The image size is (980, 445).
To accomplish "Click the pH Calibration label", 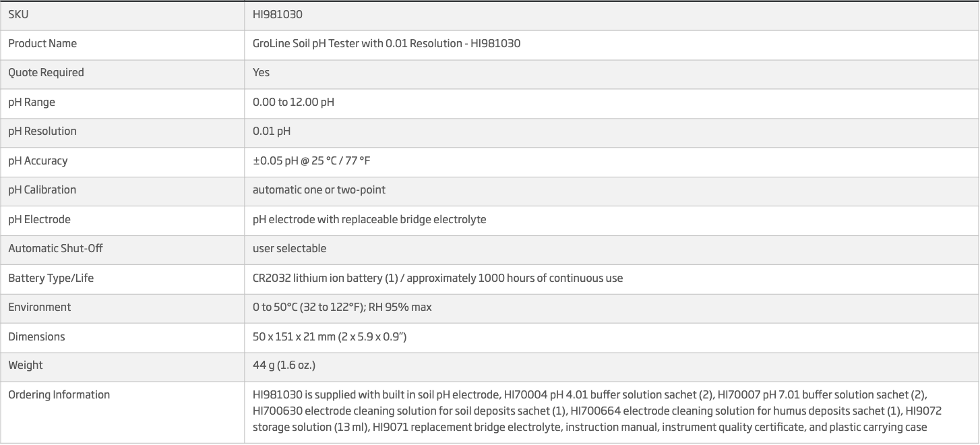I will (42, 189).
